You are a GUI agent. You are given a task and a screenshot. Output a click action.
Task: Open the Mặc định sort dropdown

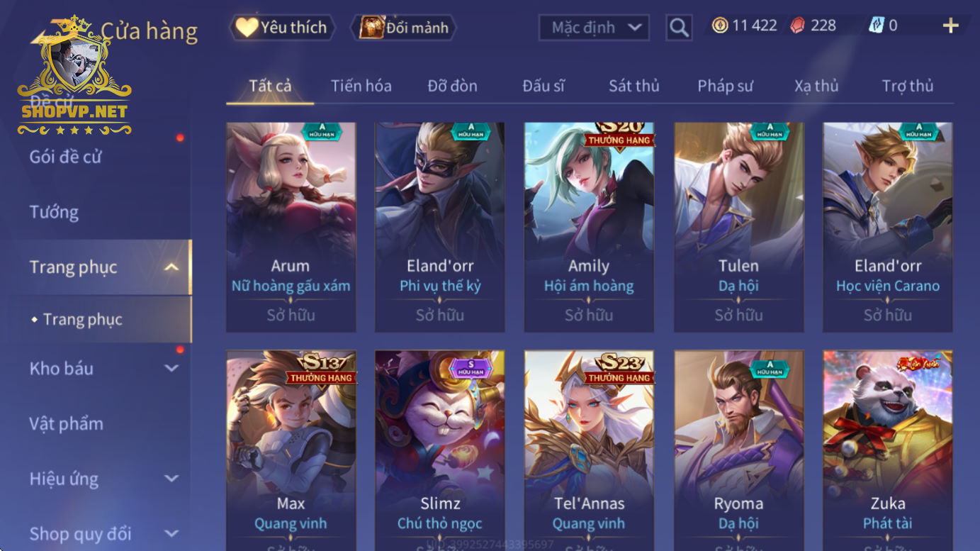tap(594, 28)
